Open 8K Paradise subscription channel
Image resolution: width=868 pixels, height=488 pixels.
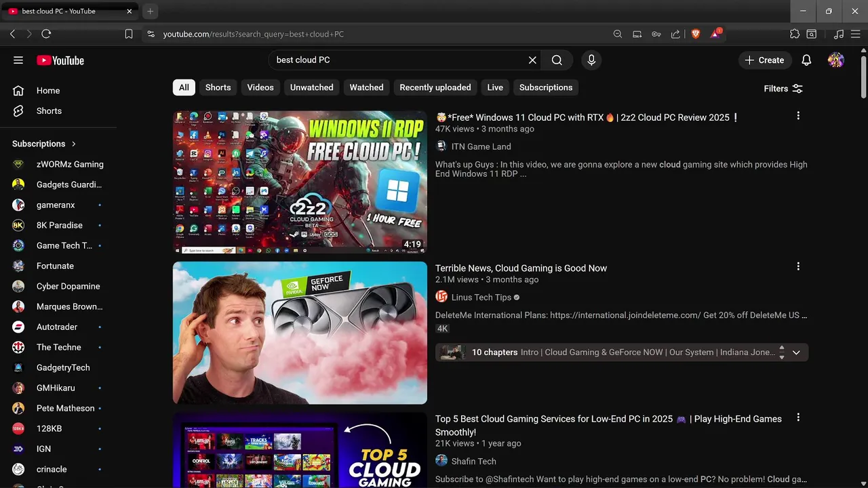pos(58,225)
